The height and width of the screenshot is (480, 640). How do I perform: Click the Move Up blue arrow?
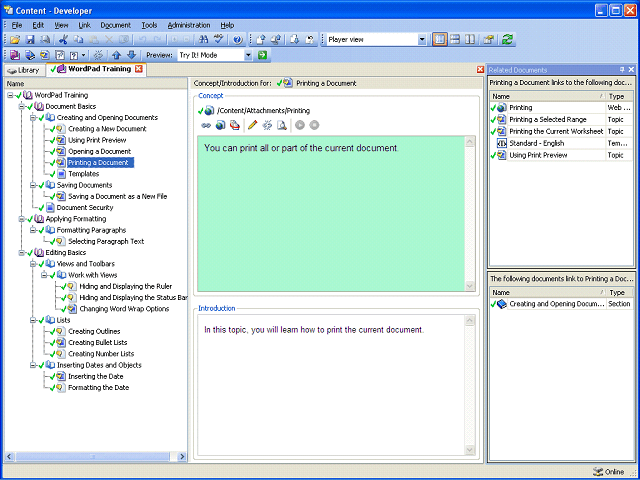point(117,55)
